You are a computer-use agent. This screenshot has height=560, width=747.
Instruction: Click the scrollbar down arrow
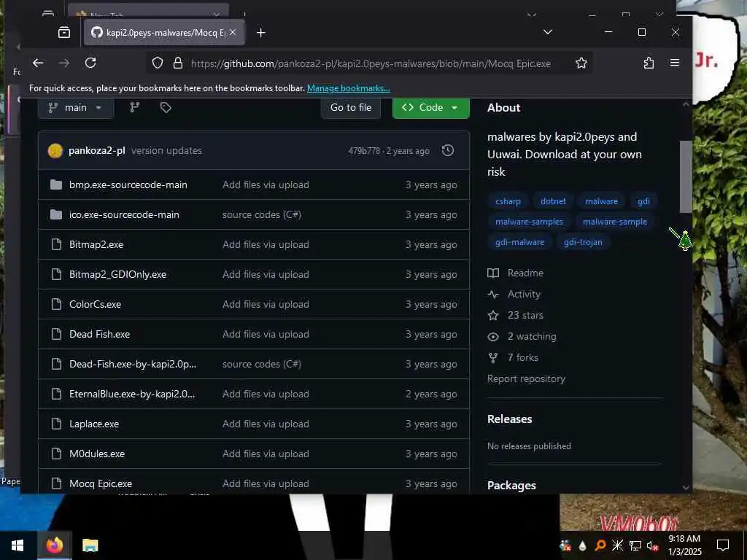tap(686, 487)
